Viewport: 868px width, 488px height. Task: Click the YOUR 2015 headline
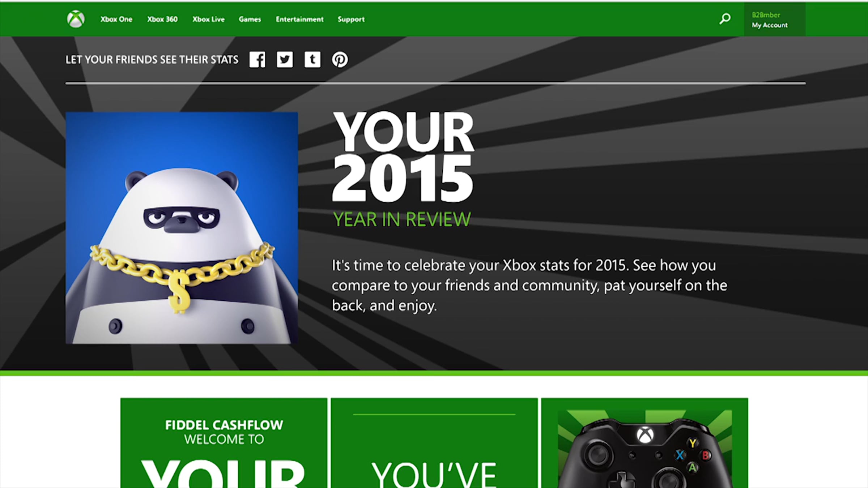click(403, 156)
